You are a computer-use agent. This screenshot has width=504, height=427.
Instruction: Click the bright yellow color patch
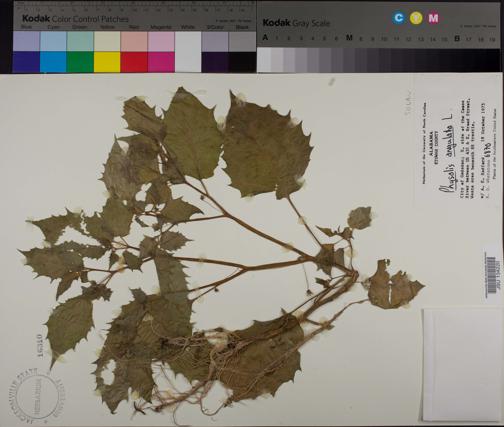pyautogui.click(x=107, y=62)
